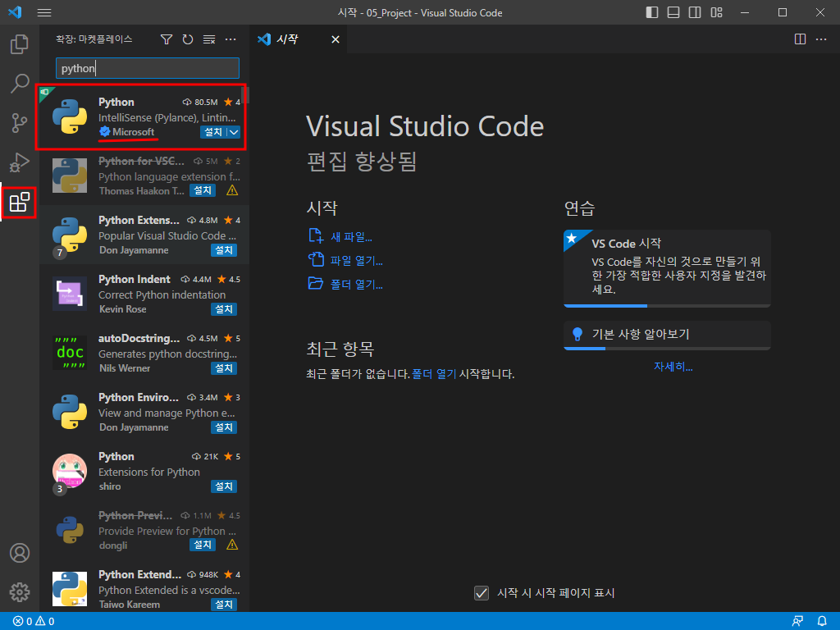Open the Extensions view icon

[x=20, y=202]
